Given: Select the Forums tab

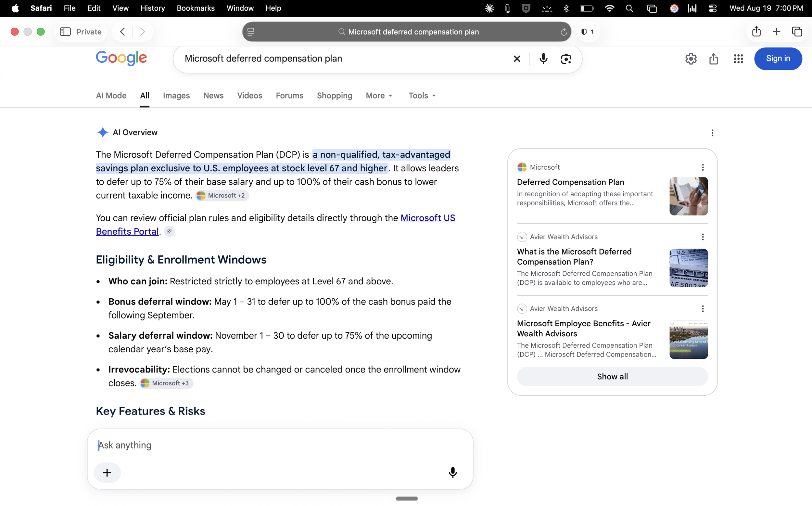Looking at the screenshot, I should point(290,96).
